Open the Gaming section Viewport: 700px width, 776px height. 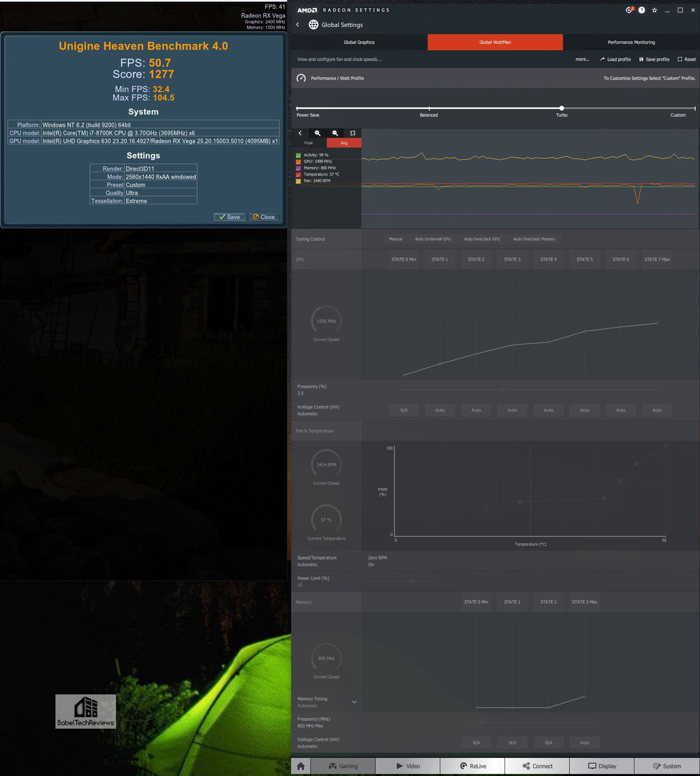[343, 766]
